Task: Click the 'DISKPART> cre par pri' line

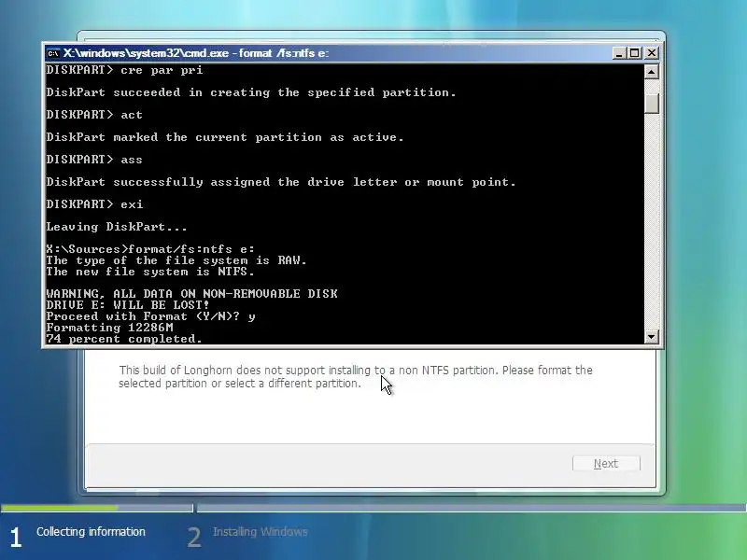Action: [x=124, y=70]
